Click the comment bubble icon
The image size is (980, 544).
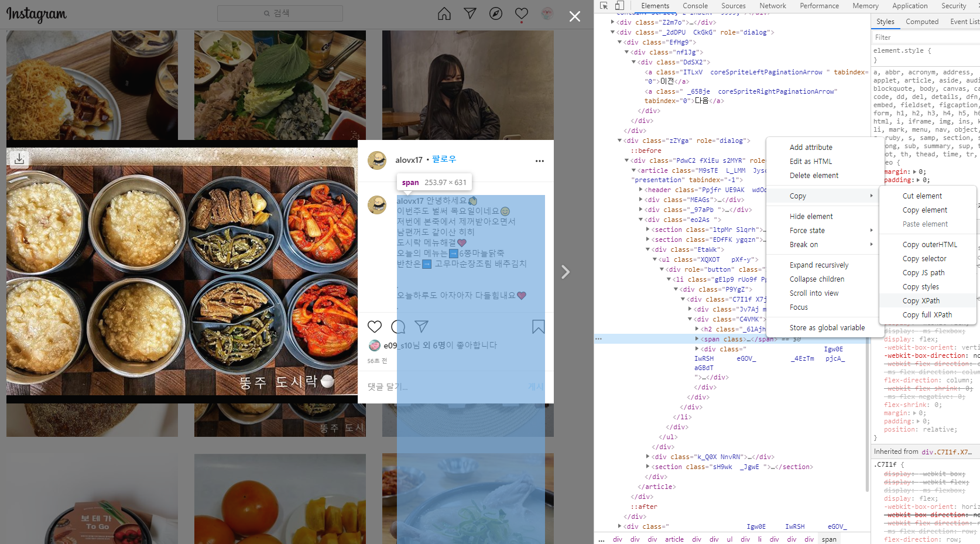pyautogui.click(x=398, y=327)
